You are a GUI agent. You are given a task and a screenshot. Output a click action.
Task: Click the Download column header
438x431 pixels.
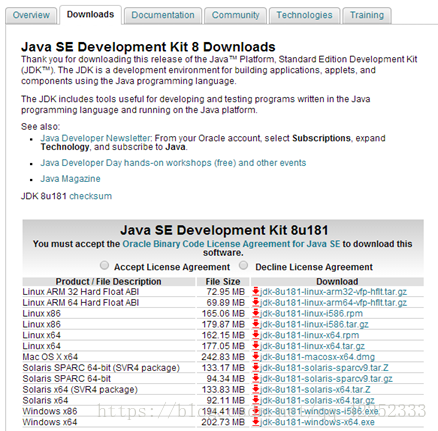click(x=337, y=281)
